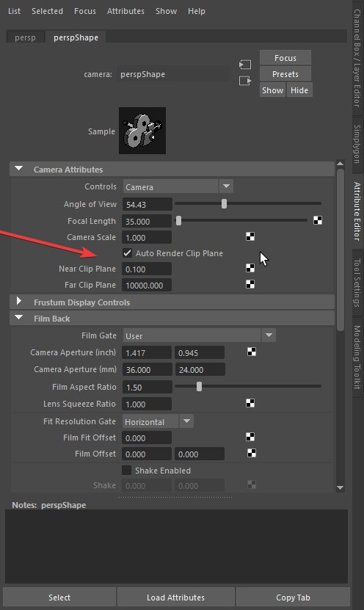Click the Show button near Presets
Image resolution: width=364 pixels, height=610 pixels.
(x=272, y=90)
